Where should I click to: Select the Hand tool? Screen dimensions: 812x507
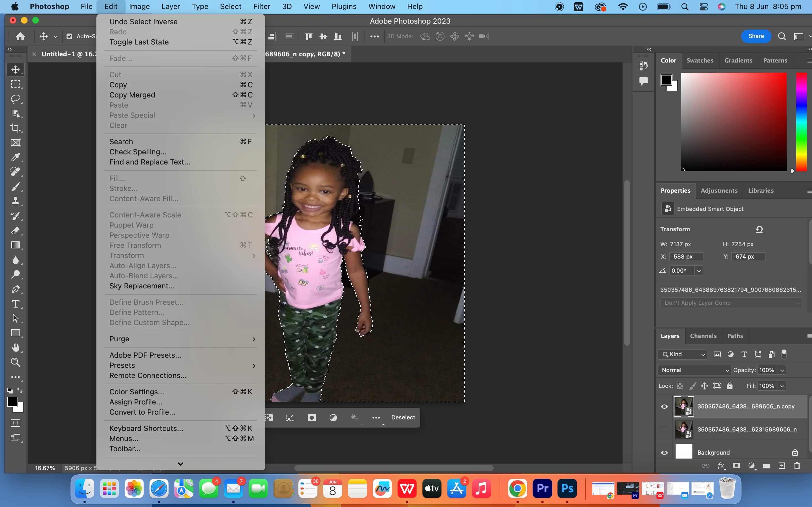16,347
